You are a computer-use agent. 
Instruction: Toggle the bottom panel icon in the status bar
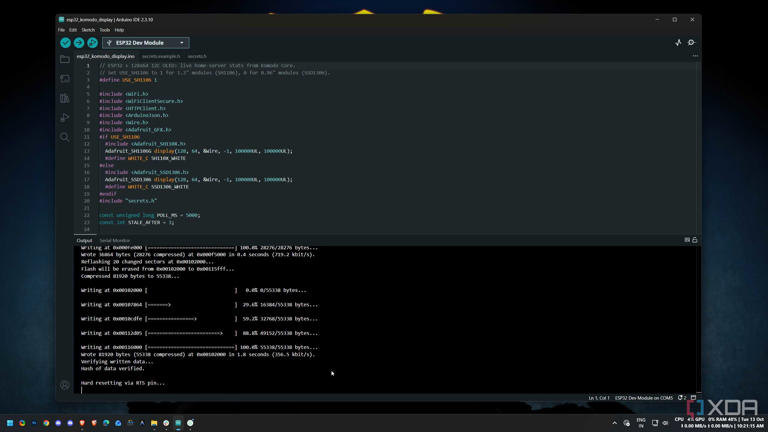pyautogui.click(x=693, y=398)
